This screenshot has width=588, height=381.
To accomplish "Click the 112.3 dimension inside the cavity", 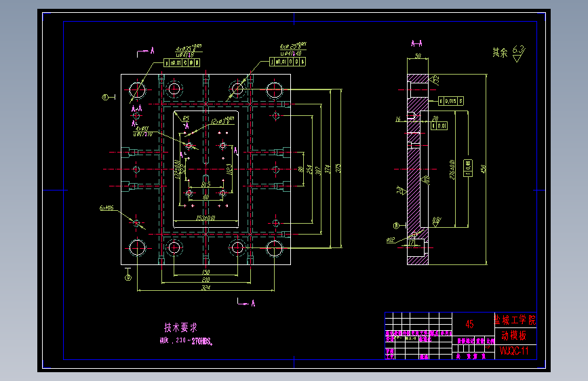I will tap(229, 169).
